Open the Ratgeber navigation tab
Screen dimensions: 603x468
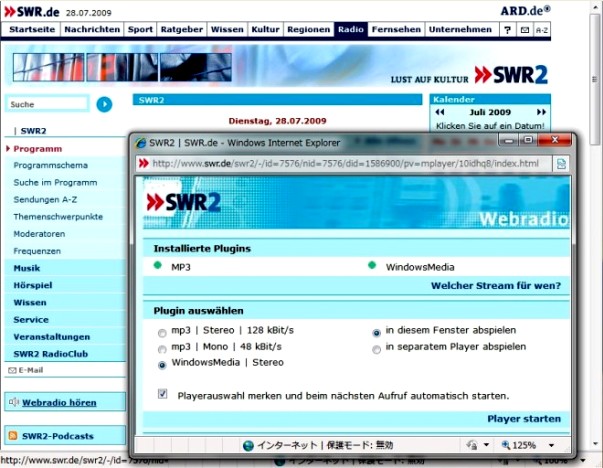point(182,30)
